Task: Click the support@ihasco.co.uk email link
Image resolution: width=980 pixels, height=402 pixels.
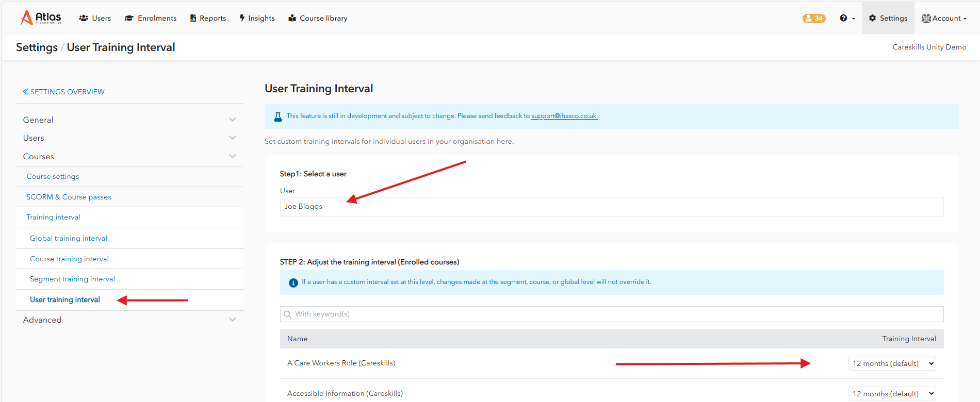Action: click(564, 116)
